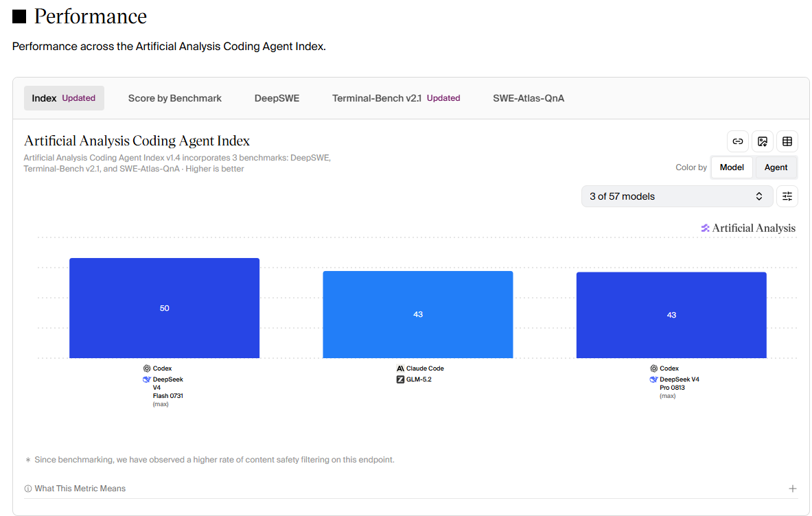Click the Color by label
The width and height of the screenshot is (812, 516).
pyautogui.click(x=691, y=167)
